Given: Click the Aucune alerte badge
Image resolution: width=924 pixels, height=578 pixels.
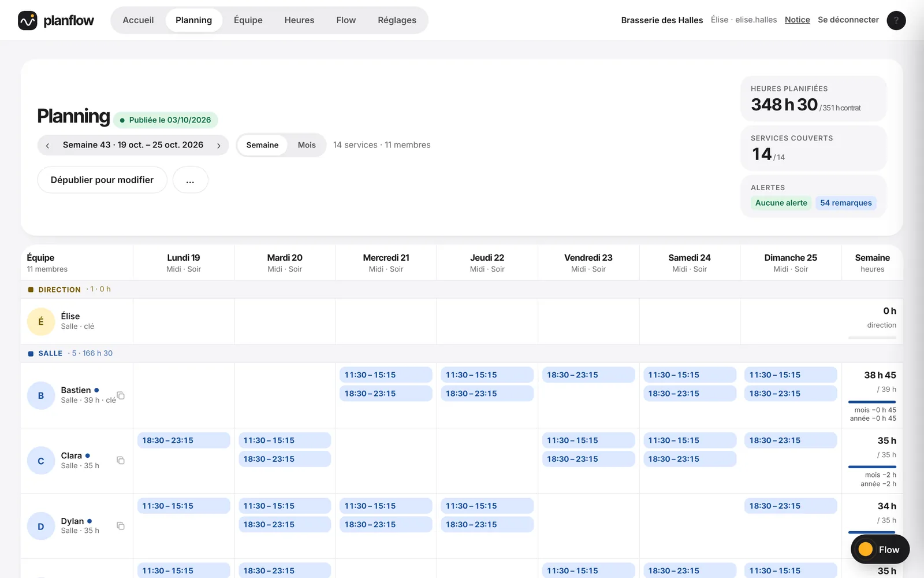Looking at the screenshot, I should [x=781, y=203].
